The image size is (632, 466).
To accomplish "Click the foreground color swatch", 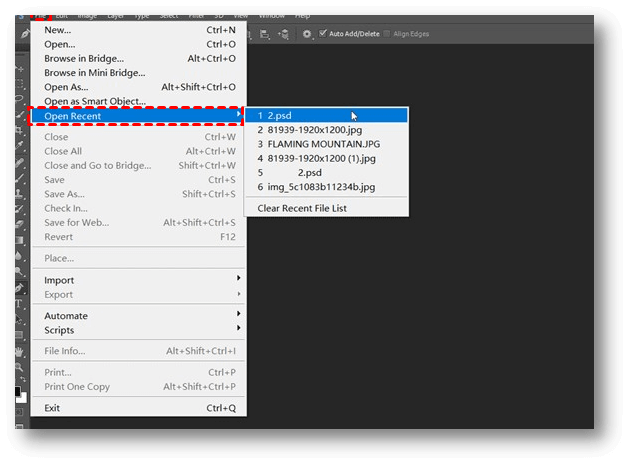I will tap(17, 391).
